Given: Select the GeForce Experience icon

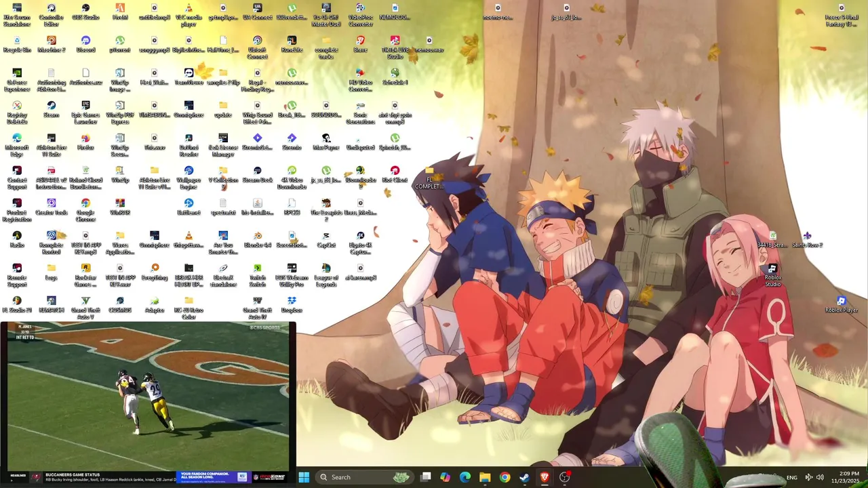Looking at the screenshot, I should (17, 80).
